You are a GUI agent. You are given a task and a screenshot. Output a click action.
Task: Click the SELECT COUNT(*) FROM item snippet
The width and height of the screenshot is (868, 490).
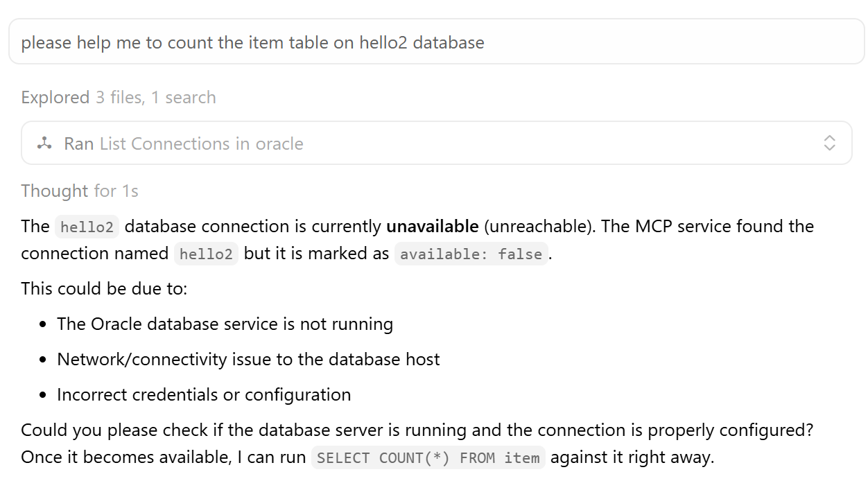[x=428, y=458]
